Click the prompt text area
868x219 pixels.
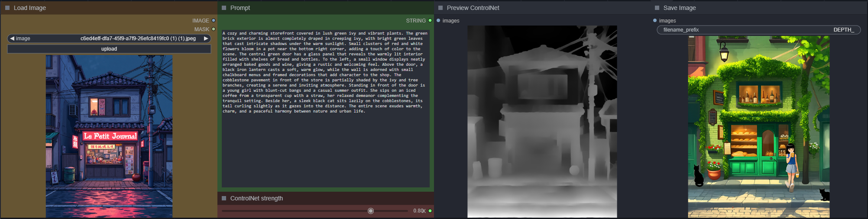(325, 108)
